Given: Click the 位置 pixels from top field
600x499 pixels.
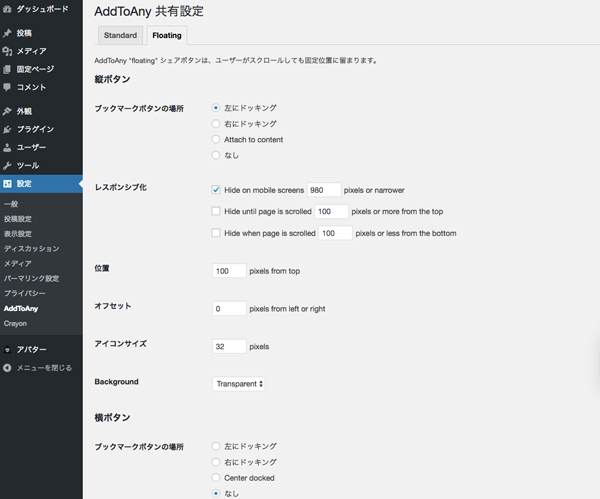Looking at the screenshot, I should [229, 271].
